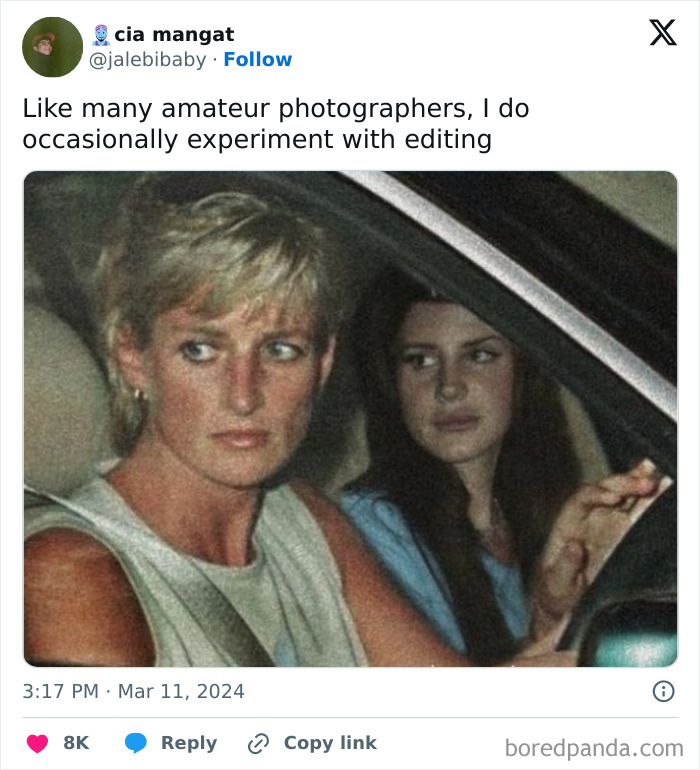Open the round profile avatar of cia mangat
This screenshot has height=770, width=700.
coord(52,47)
